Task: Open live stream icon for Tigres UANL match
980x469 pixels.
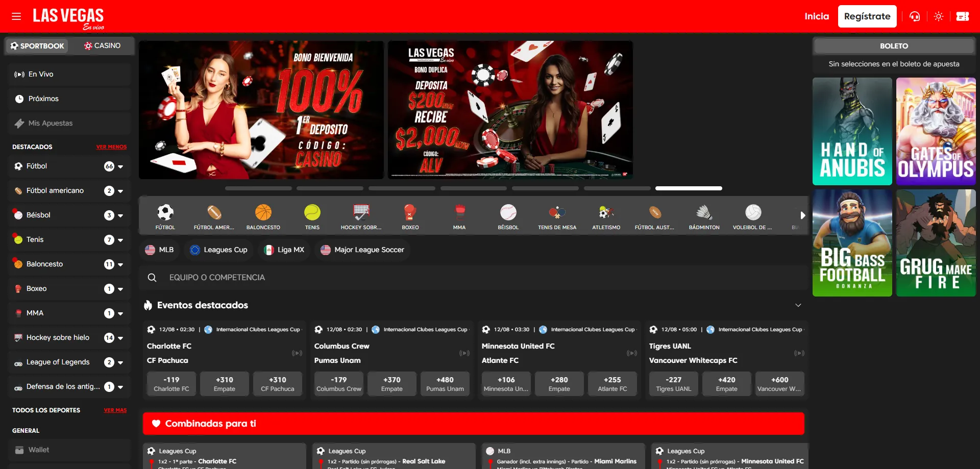Action: tap(799, 353)
